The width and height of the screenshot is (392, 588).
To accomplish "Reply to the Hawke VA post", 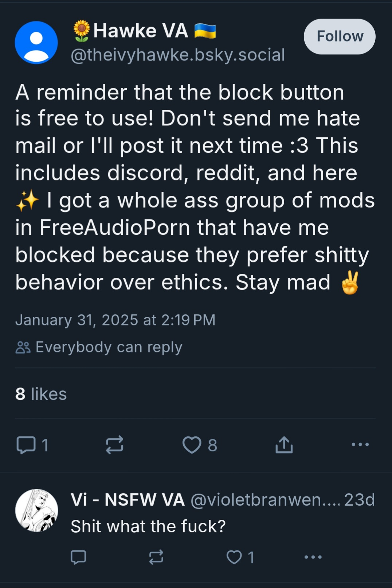I will click(26, 445).
